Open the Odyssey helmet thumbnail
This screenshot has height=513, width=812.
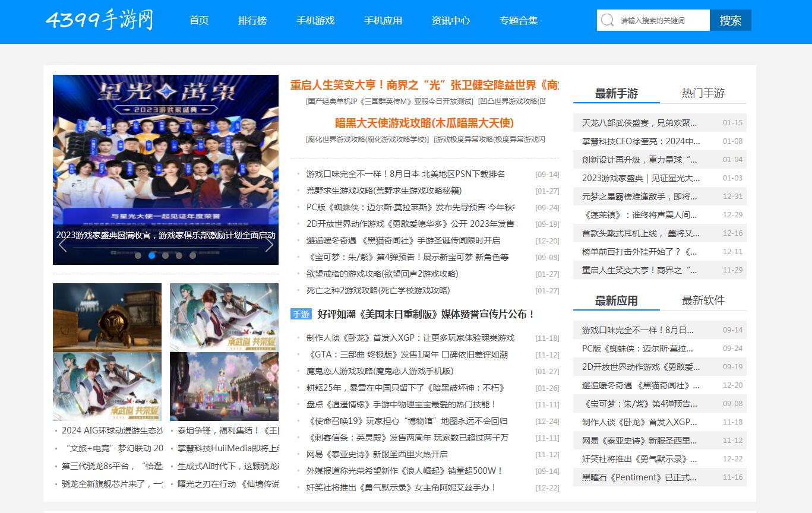click(107, 318)
